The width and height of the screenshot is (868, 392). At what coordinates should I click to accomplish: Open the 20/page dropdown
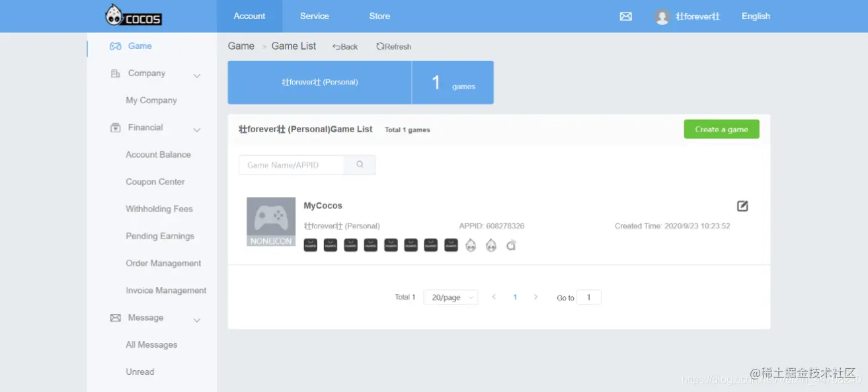[450, 297]
